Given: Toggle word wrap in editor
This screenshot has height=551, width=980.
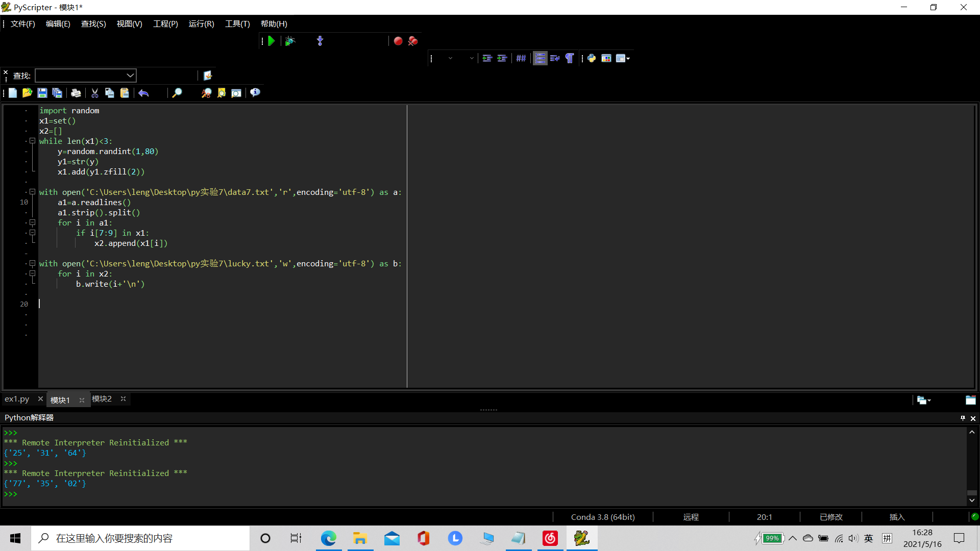Looking at the screenshot, I should coord(555,58).
